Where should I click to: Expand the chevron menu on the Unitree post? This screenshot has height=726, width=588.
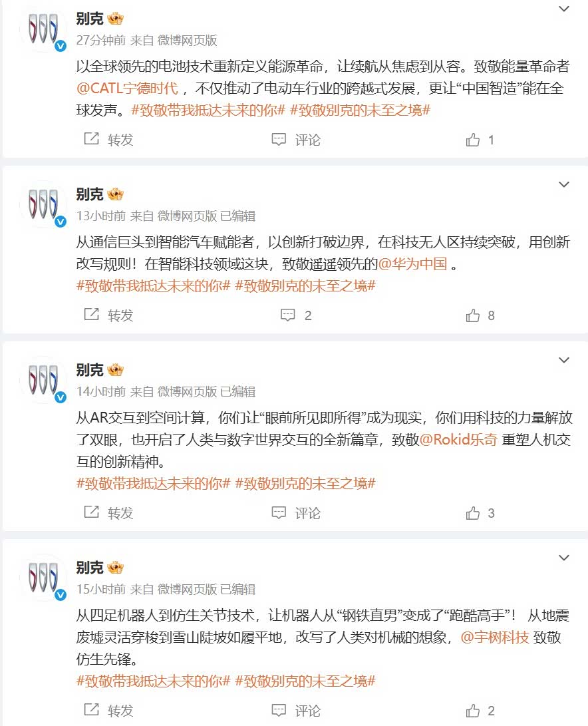564,558
